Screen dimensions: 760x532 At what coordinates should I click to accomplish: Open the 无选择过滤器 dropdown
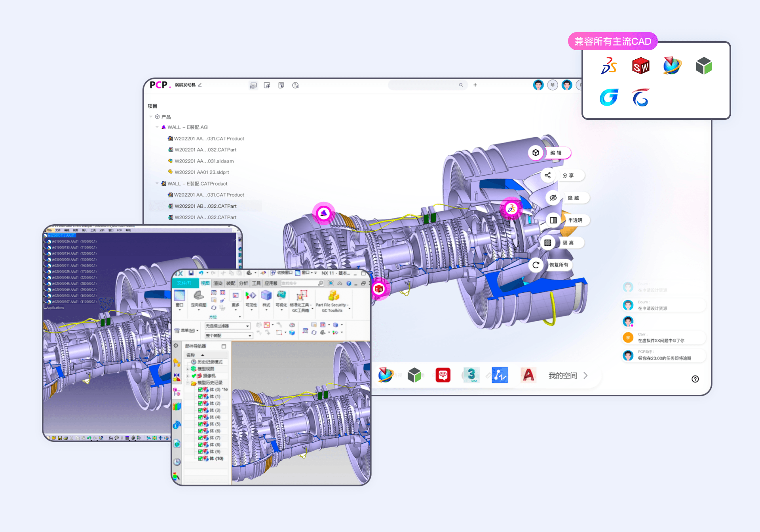(x=248, y=326)
